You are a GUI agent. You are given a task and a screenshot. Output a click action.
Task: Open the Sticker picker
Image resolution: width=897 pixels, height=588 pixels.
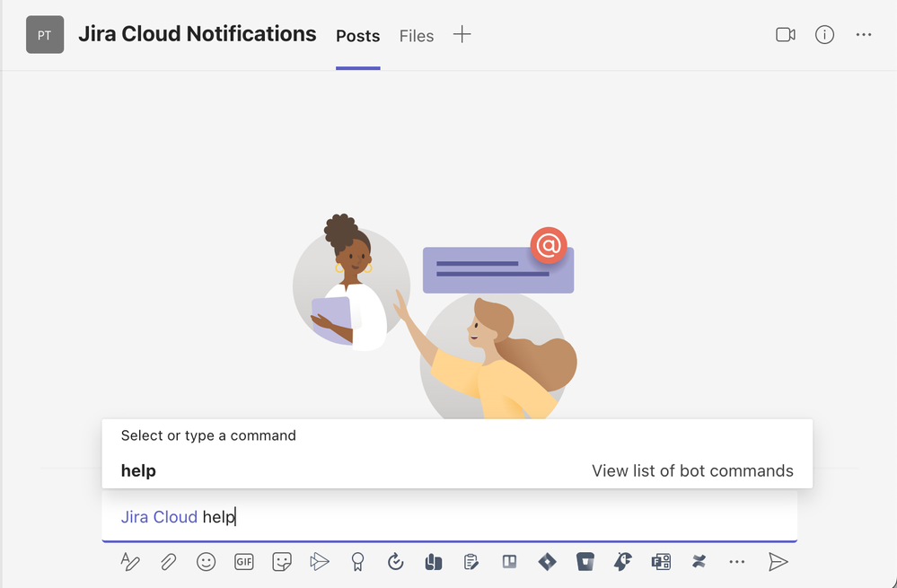pyautogui.click(x=281, y=561)
